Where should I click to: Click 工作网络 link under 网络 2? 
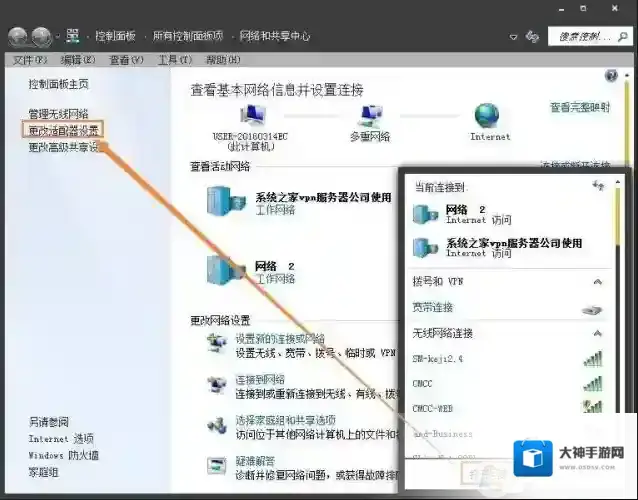tap(275, 279)
